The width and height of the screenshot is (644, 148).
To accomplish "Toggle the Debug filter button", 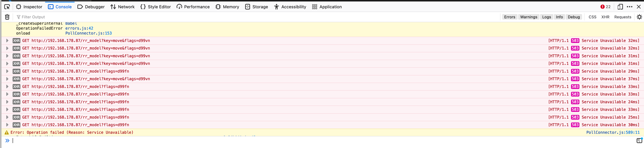I will pyautogui.click(x=574, y=17).
